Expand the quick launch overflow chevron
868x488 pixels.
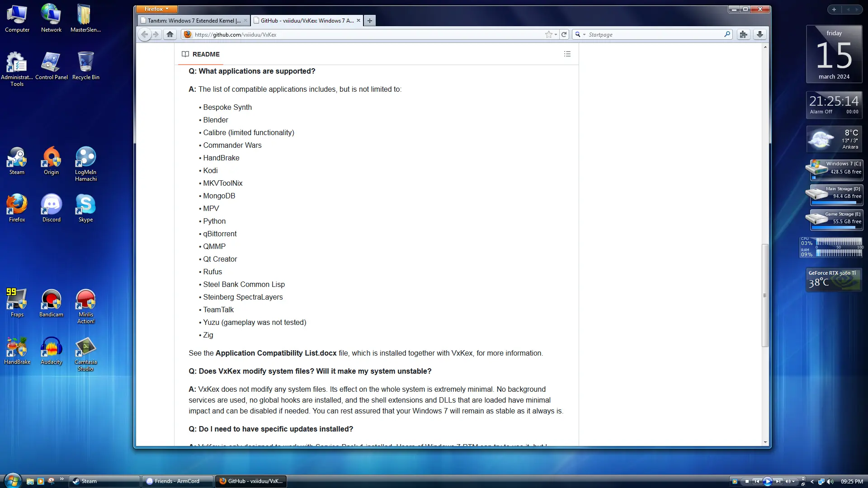(x=61, y=479)
